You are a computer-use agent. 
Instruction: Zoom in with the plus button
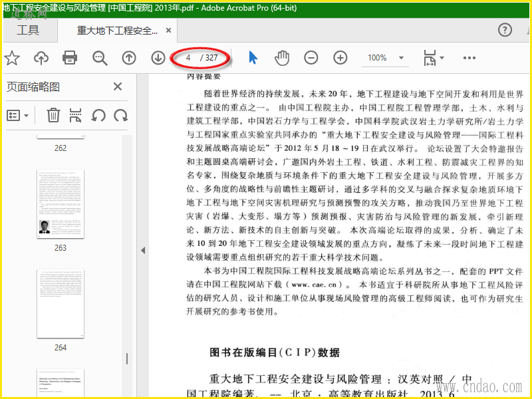[x=340, y=58]
